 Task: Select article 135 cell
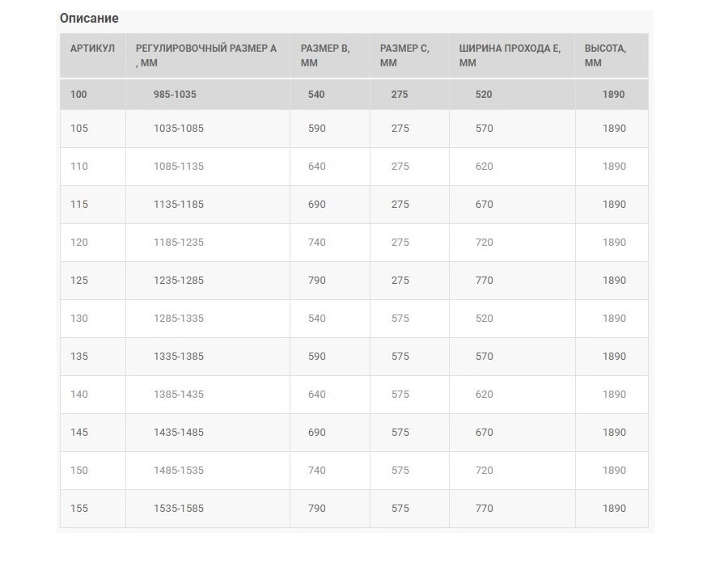tap(93, 357)
